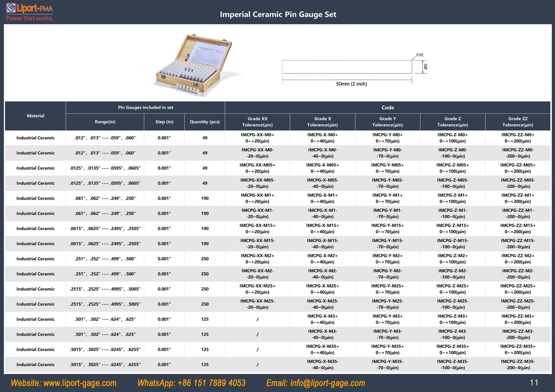Image resolution: width=555 pixels, height=392 pixels.
Task: Click the Quantity (pcs) column header
Action: pos(205,122)
